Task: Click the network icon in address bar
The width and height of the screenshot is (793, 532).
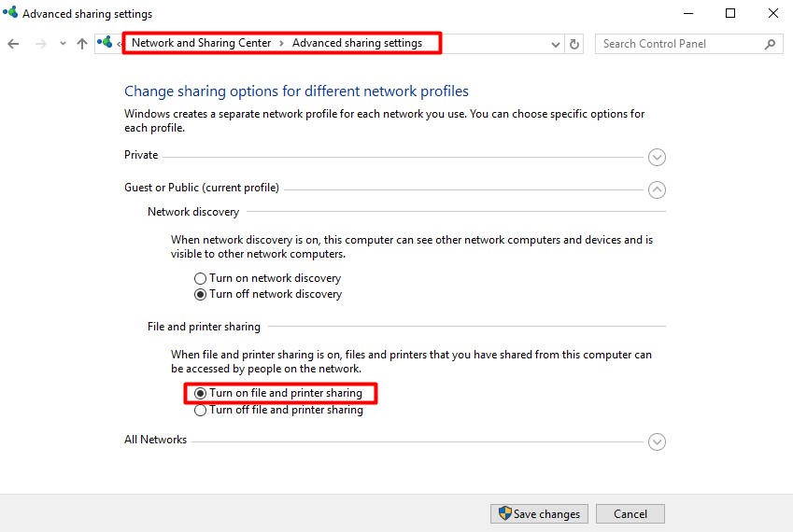Action: point(105,42)
